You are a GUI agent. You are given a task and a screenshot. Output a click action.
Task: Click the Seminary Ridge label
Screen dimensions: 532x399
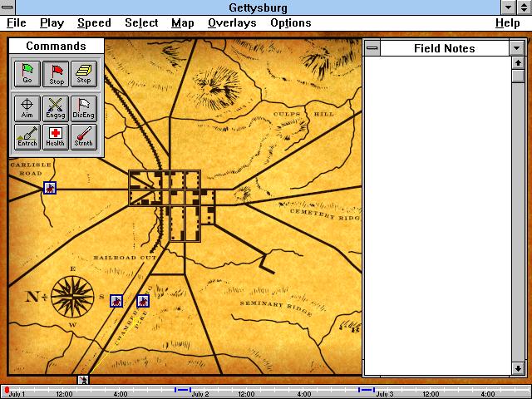point(276,308)
